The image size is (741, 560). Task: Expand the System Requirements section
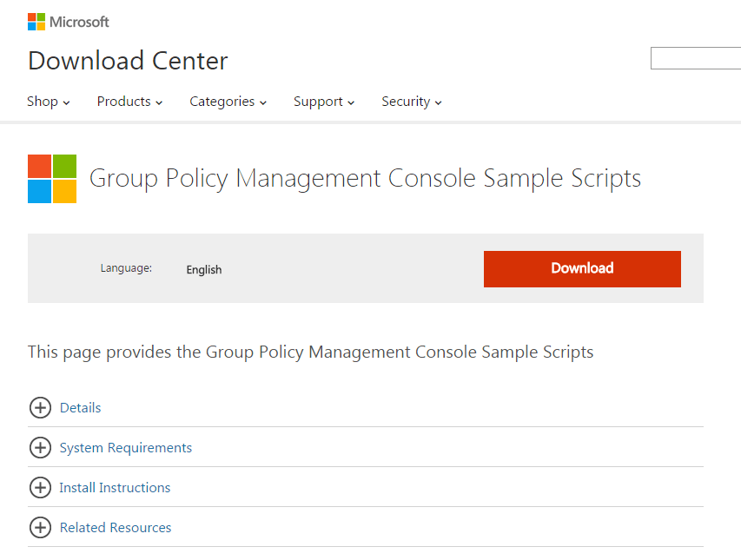[x=126, y=448]
